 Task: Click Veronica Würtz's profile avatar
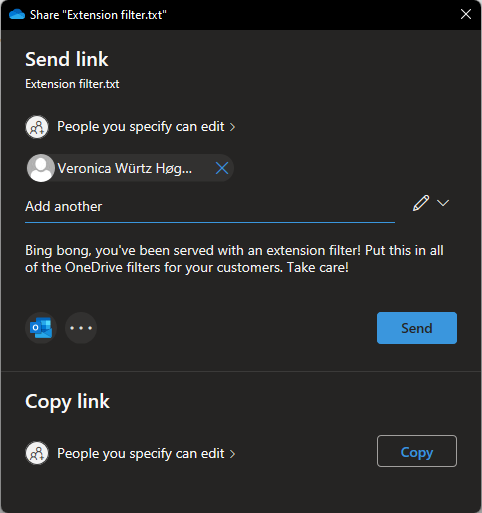click(41, 168)
